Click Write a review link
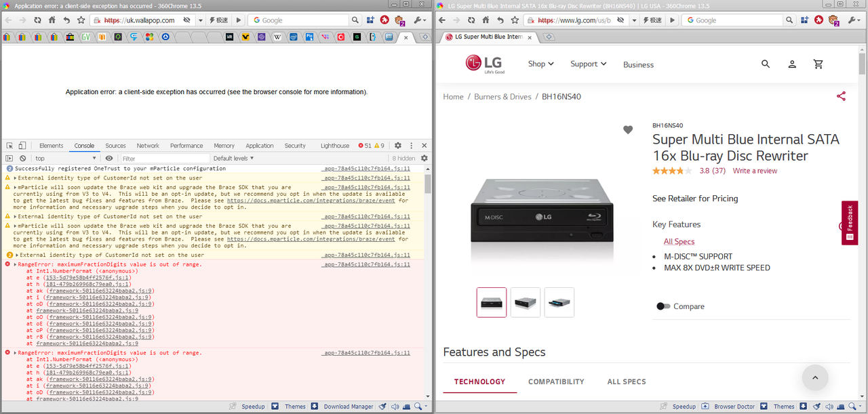This screenshot has width=868, height=414. [x=755, y=171]
